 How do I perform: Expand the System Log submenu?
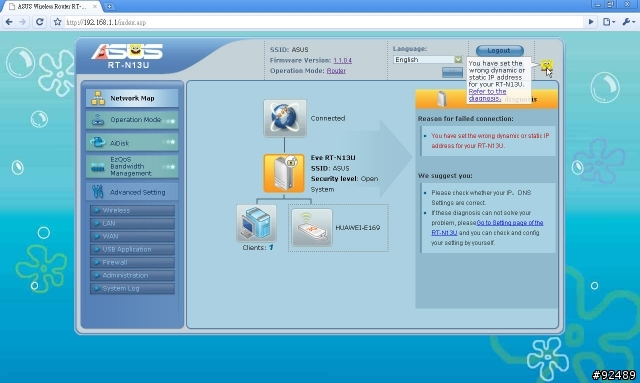(132, 289)
